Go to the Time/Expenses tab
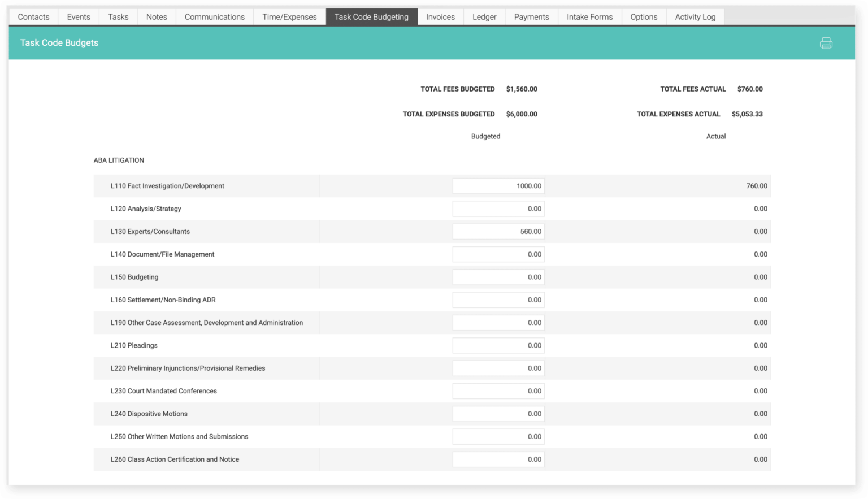 289,16
